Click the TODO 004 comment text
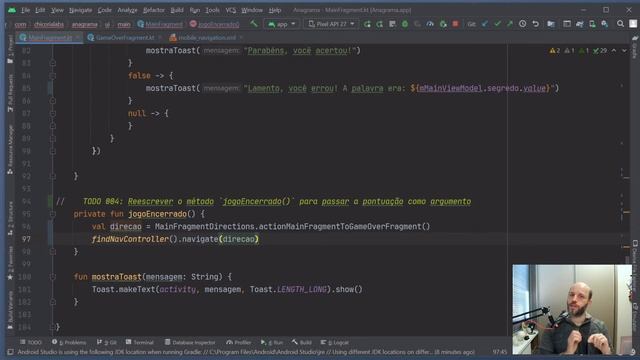This screenshot has height=360, width=640. pyautogui.click(x=277, y=201)
